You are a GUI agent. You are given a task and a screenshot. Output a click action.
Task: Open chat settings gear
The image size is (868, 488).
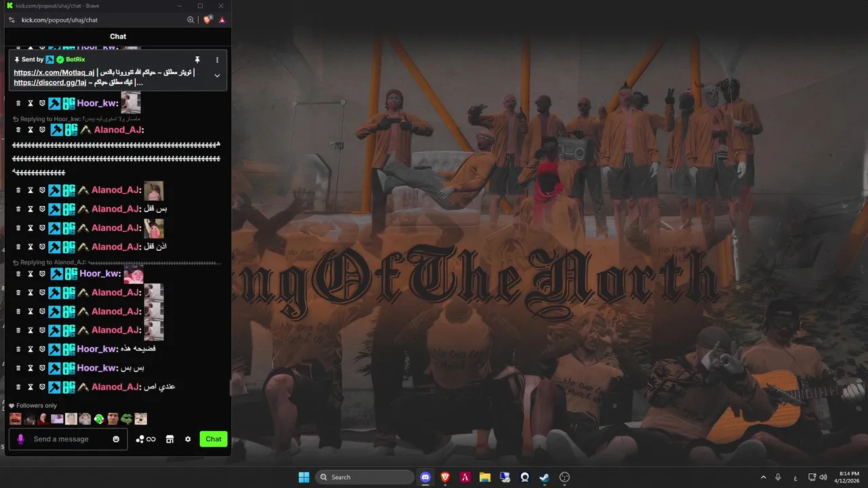coord(188,439)
